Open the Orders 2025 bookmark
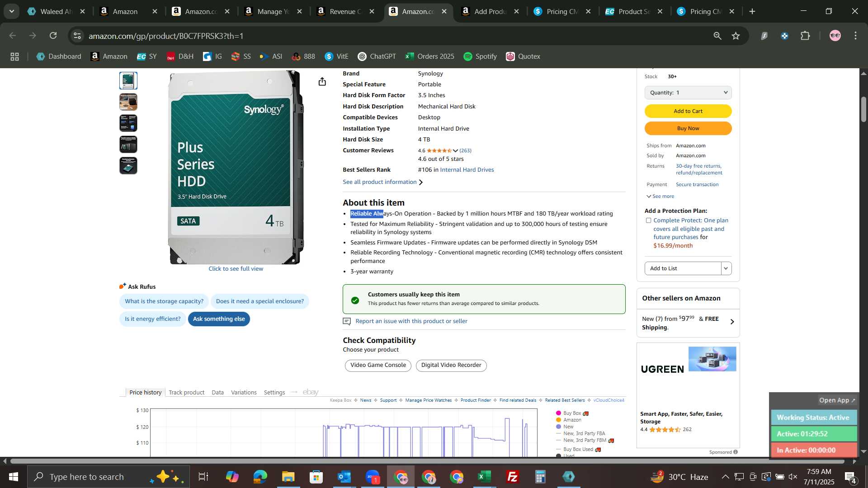Image resolution: width=868 pixels, height=488 pixels. click(x=430, y=56)
